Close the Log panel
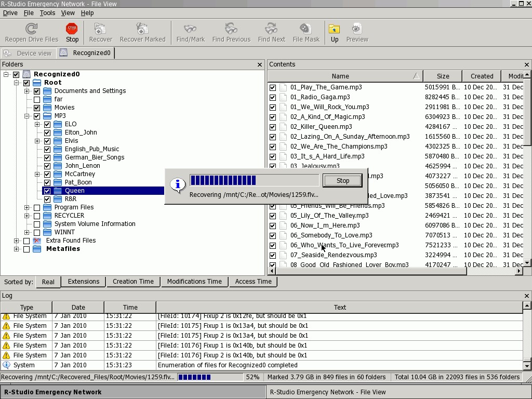 pyautogui.click(x=526, y=296)
